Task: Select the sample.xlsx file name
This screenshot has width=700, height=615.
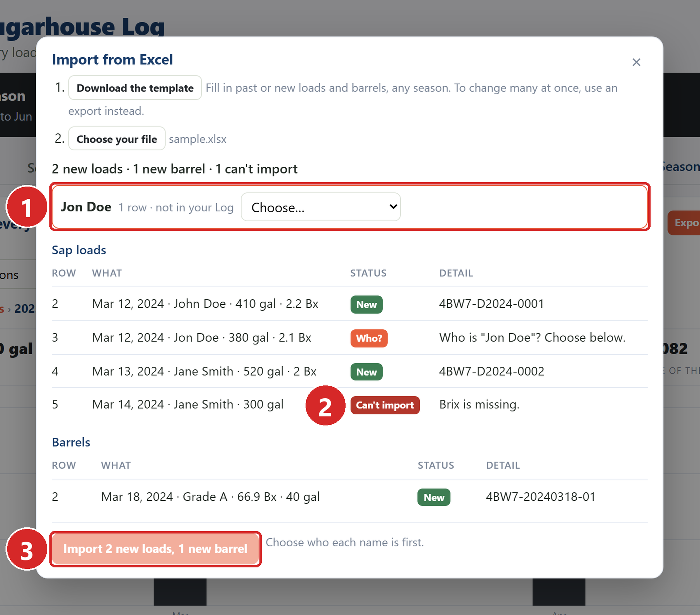Action: [198, 139]
